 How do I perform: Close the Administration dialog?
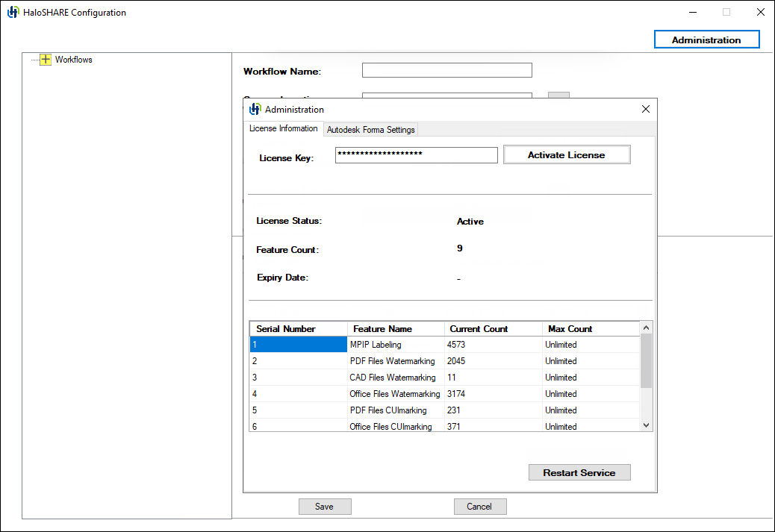pyautogui.click(x=645, y=108)
